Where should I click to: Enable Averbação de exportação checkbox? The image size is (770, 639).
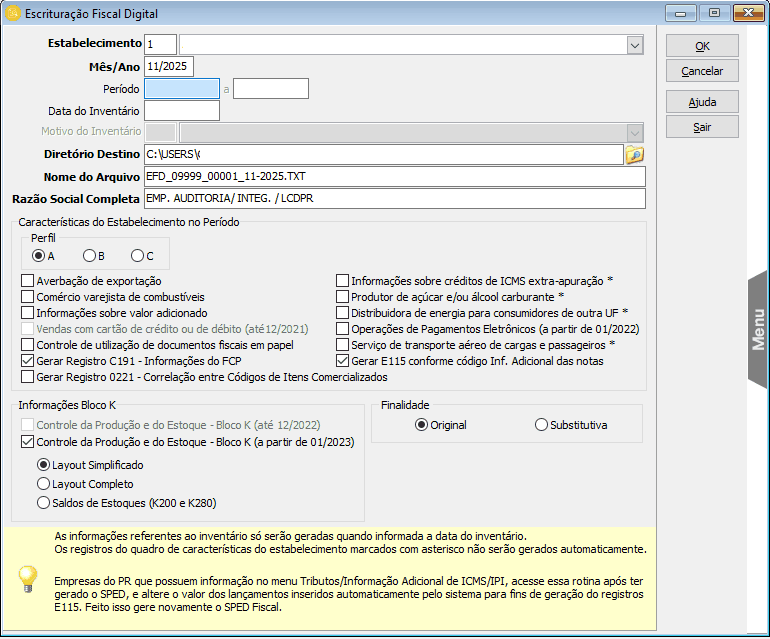coord(28,281)
